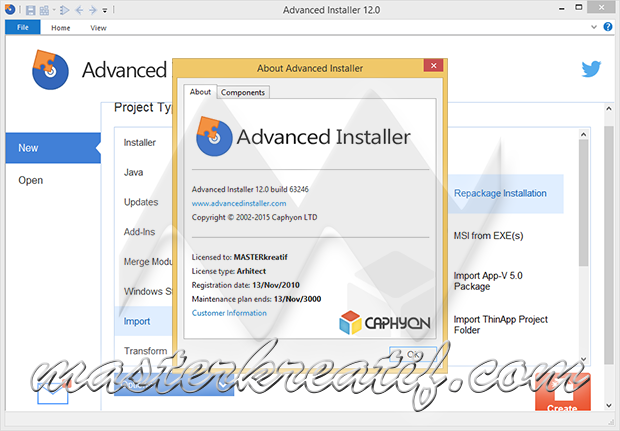620x431 pixels.
Task: Open the Customer Information link
Action: pyautogui.click(x=229, y=313)
